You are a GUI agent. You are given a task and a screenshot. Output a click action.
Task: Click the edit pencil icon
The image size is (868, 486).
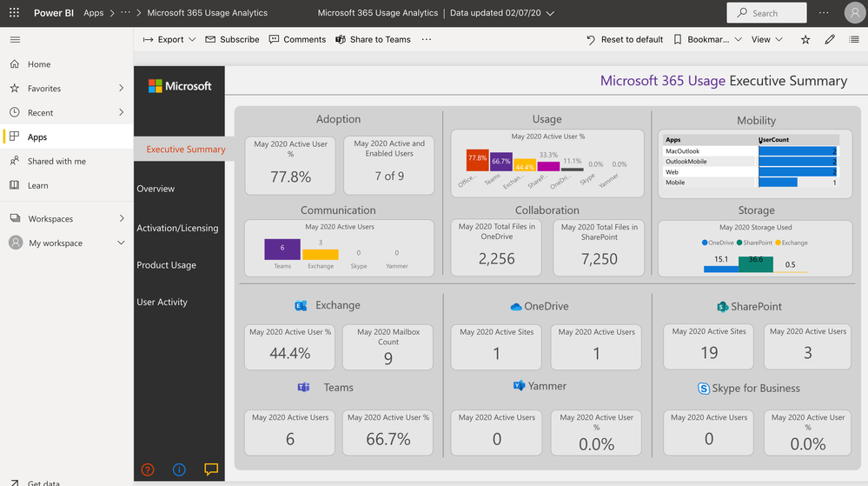(x=829, y=39)
